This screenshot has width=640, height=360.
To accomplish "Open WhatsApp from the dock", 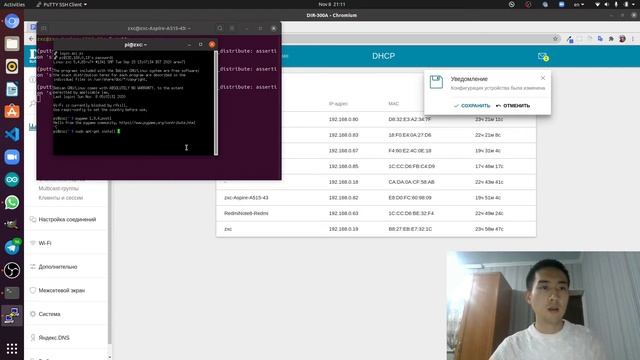I will pyautogui.click(x=12, y=202).
